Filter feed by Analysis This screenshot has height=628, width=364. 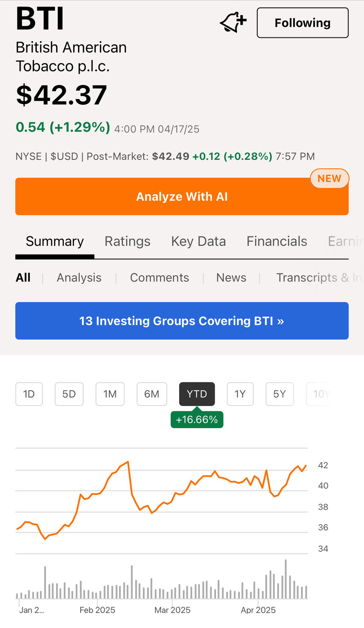tap(79, 278)
